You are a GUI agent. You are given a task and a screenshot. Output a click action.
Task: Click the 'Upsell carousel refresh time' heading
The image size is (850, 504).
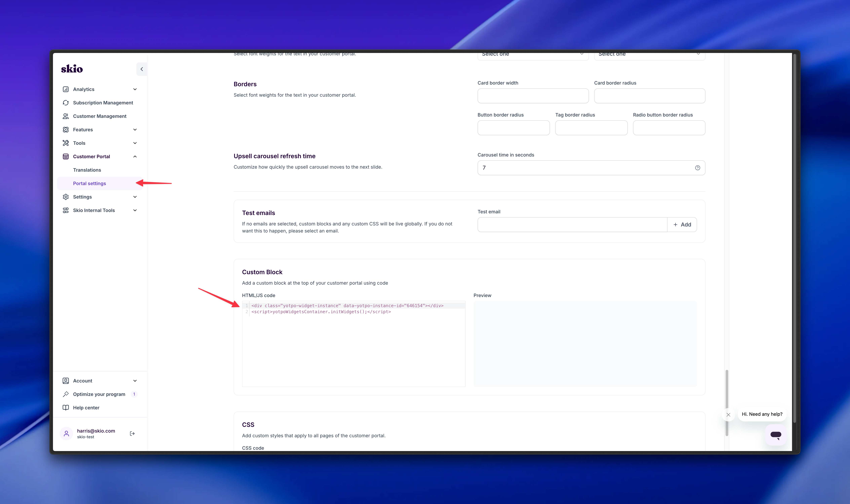coord(274,156)
